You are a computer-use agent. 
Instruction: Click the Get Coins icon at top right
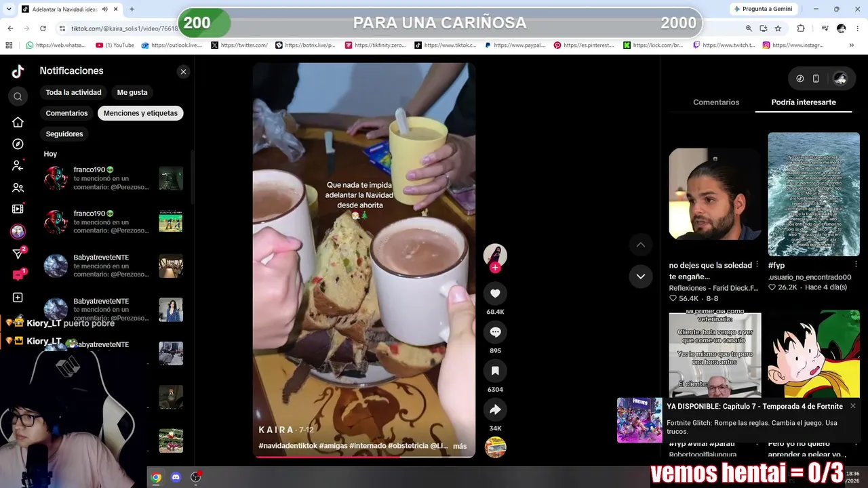pyautogui.click(x=800, y=79)
